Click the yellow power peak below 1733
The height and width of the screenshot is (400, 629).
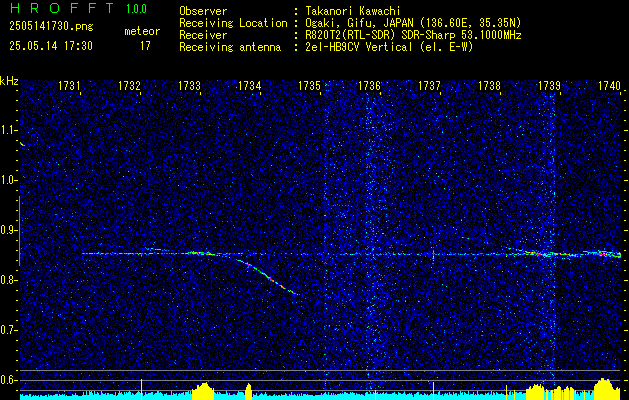(x=205, y=391)
